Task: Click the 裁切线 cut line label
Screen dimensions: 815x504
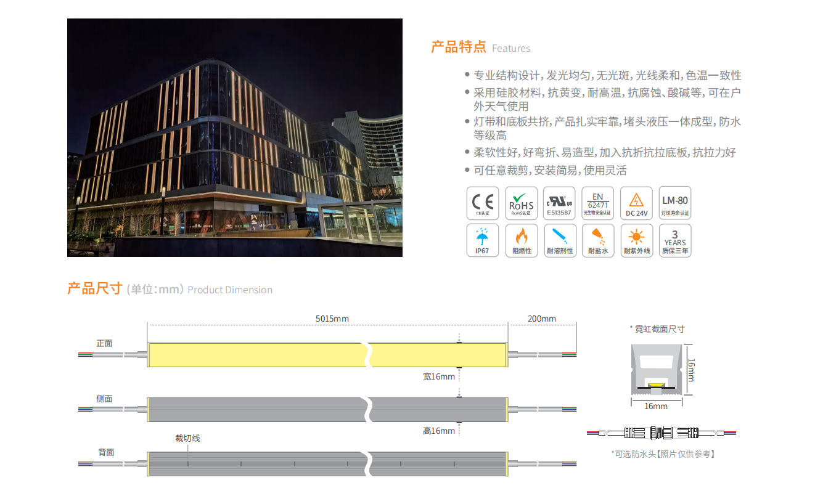Action: [x=187, y=438]
